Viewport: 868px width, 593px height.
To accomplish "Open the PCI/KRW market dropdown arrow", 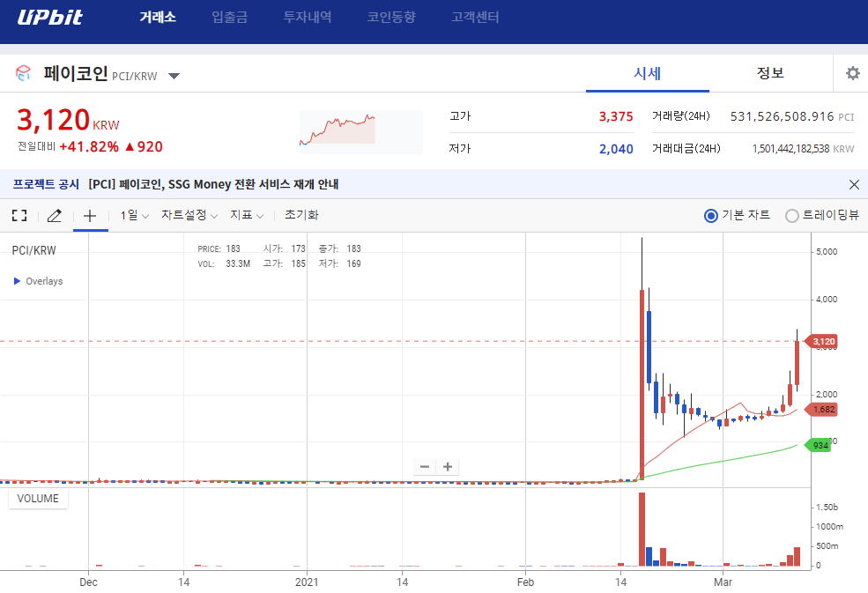I will (x=174, y=76).
